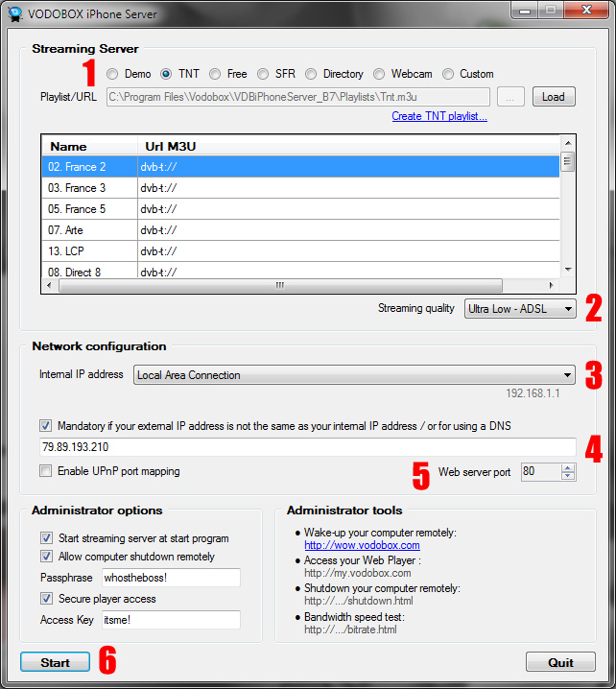The width and height of the screenshot is (616, 689).
Task: Choose the SFR streaming source
Action: pyautogui.click(x=263, y=74)
